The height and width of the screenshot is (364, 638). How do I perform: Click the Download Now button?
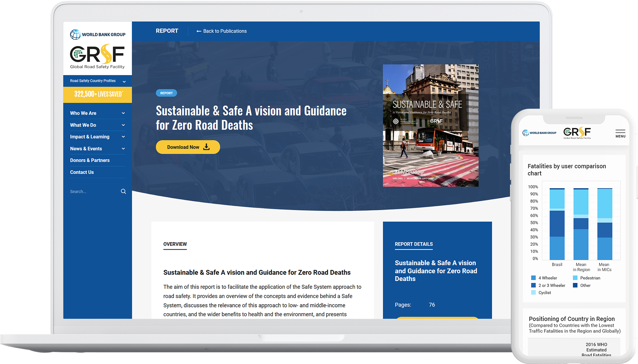click(x=188, y=147)
